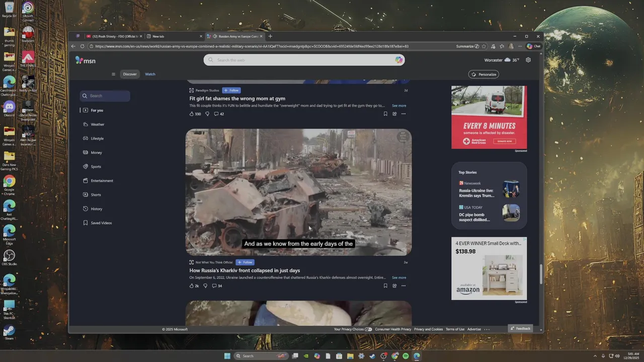This screenshot has height=362, width=644.
Task: Open Spotify from the taskbar
Action: click(x=406, y=356)
